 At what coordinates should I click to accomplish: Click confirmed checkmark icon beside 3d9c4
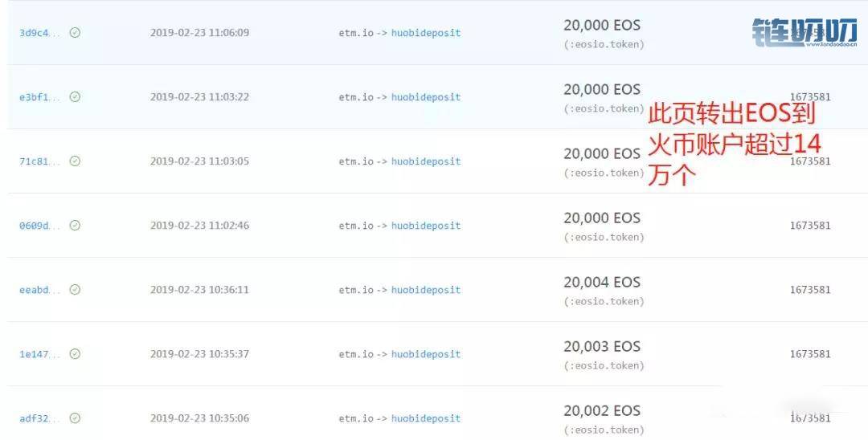pos(75,33)
